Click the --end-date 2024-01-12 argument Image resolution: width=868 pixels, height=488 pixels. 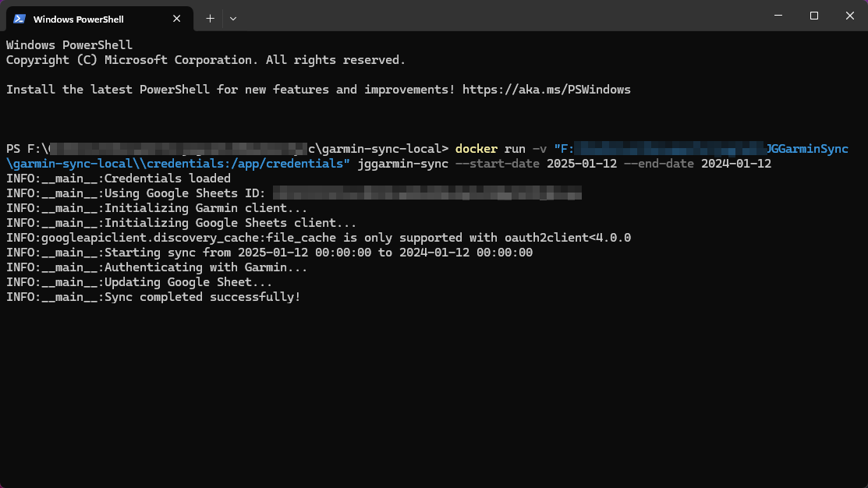700,163
